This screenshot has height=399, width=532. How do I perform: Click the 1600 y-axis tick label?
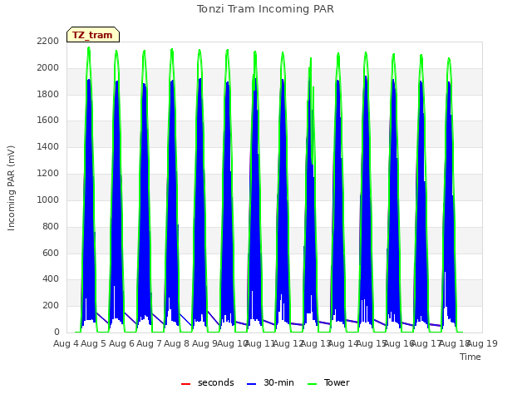(48, 120)
